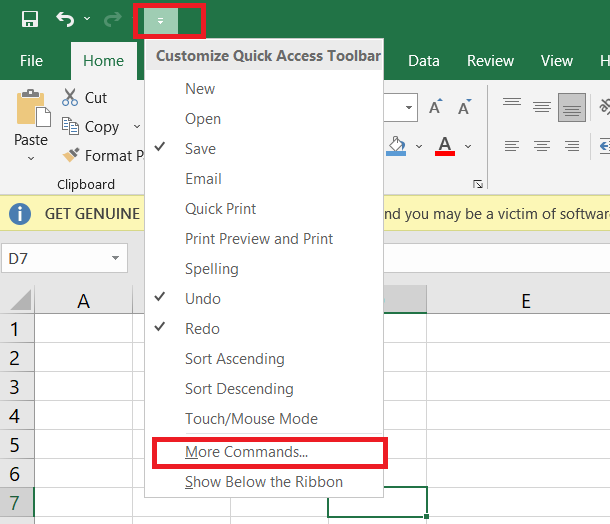Select row 7 header
This screenshot has height=524, width=610.
(17, 503)
